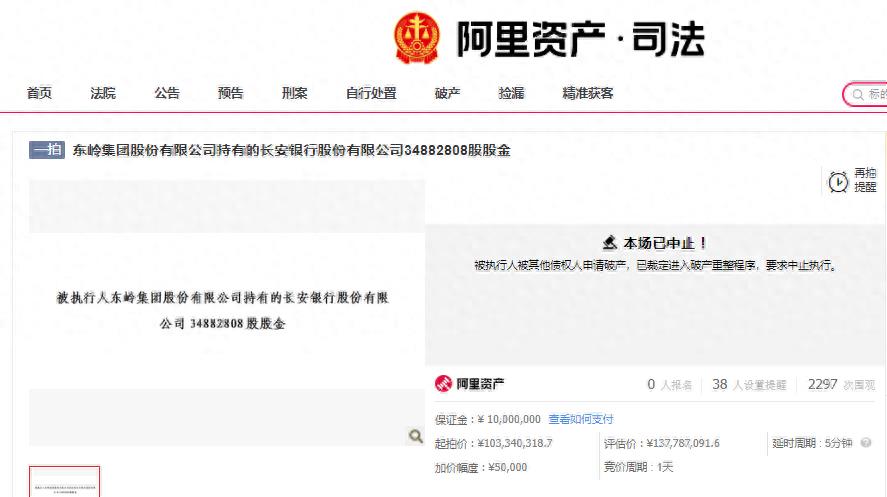Open the 首页 menu item
The image size is (887, 497).
point(39,93)
